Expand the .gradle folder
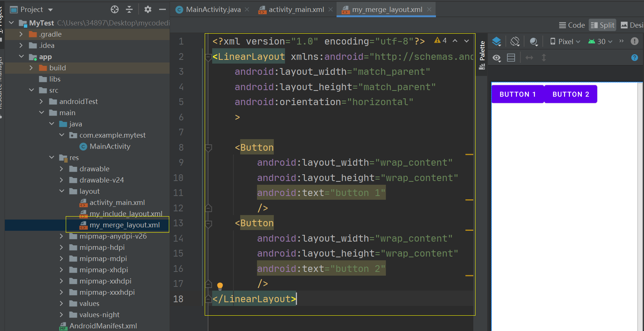This screenshot has height=331, width=644. [21, 34]
